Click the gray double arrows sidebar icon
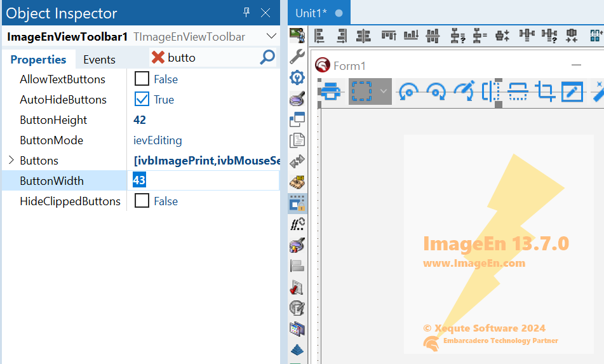Screen dimensions: 604x364 [297, 161]
